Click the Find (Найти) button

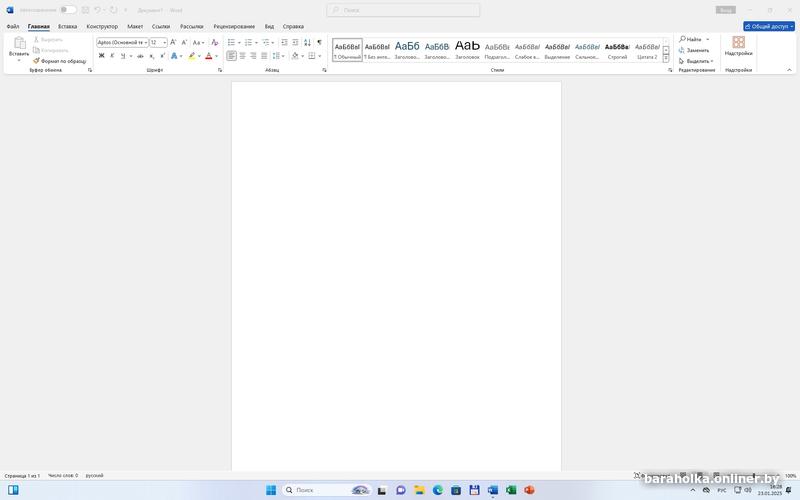coord(690,39)
